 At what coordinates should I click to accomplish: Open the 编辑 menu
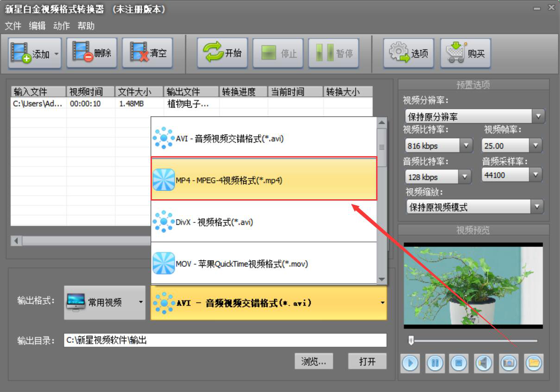[x=37, y=26]
